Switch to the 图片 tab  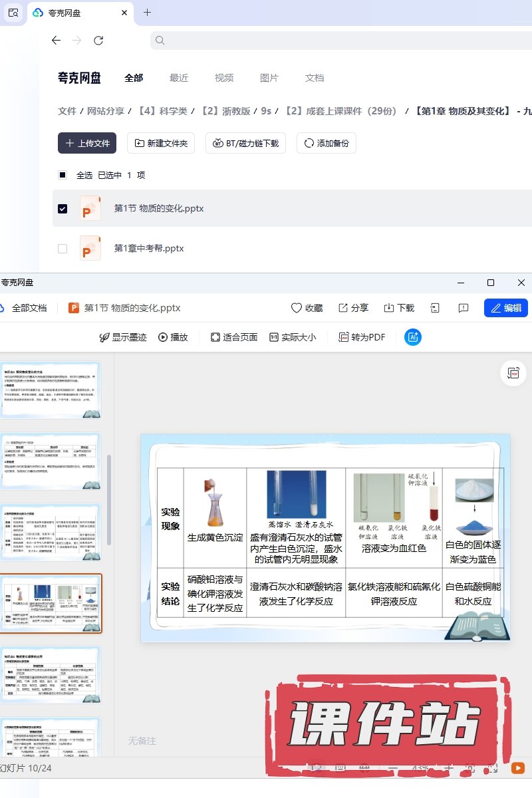pyautogui.click(x=269, y=78)
